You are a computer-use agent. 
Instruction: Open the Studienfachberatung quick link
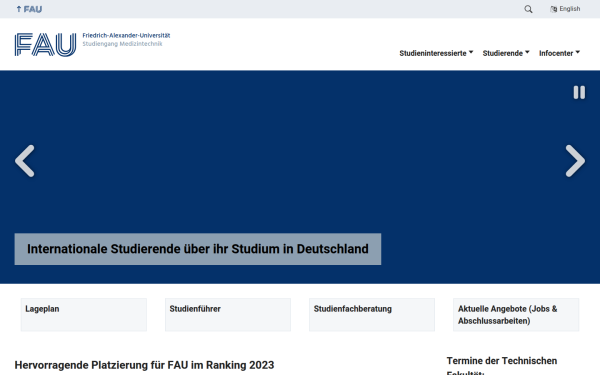(x=372, y=315)
